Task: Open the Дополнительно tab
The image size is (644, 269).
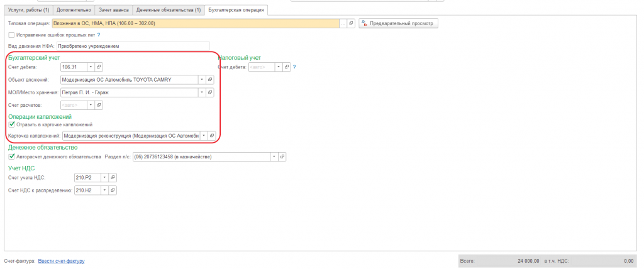Action: [x=74, y=10]
